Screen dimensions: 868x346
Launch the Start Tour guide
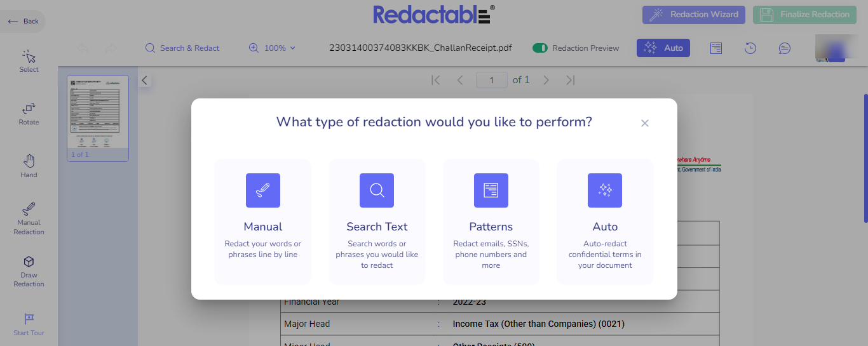pos(29,324)
